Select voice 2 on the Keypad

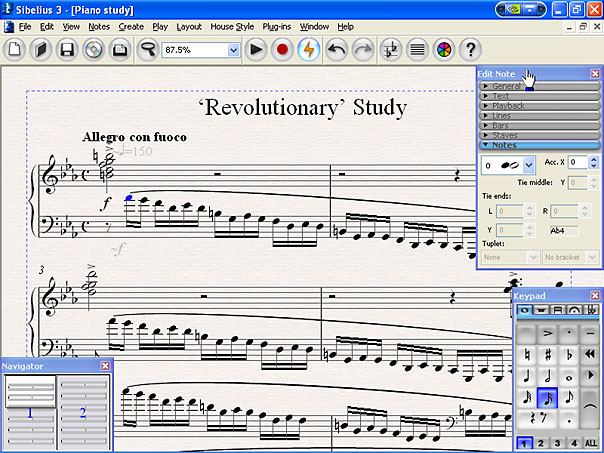click(541, 443)
